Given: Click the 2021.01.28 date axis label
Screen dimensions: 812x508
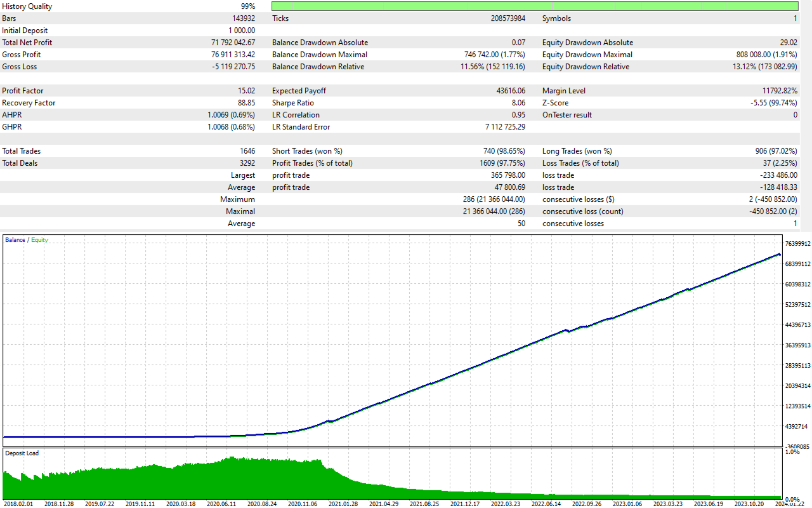Looking at the screenshot, I should [344, 504].
